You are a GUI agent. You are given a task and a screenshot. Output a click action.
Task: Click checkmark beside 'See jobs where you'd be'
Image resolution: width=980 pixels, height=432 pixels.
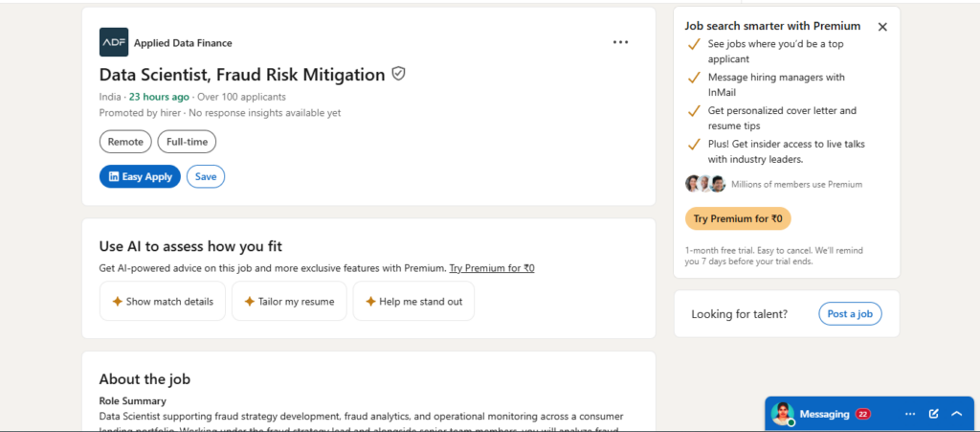[x=693, y=44]
